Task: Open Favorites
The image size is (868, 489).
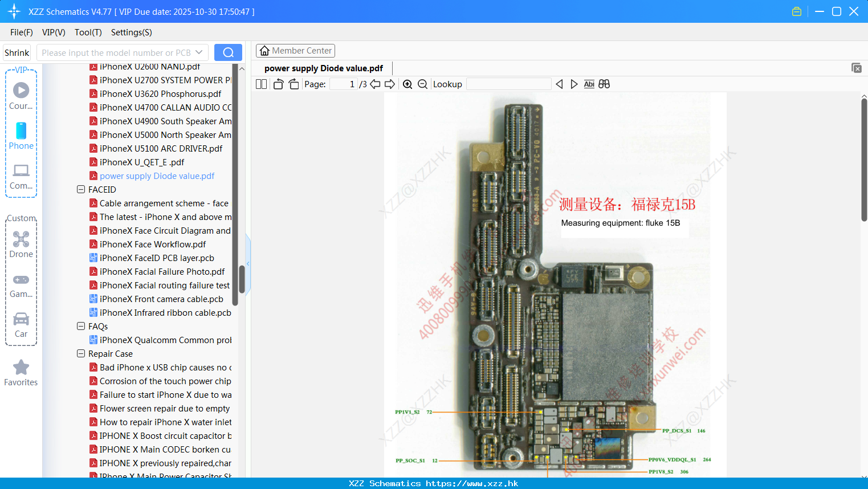Action: coord(21,373)
